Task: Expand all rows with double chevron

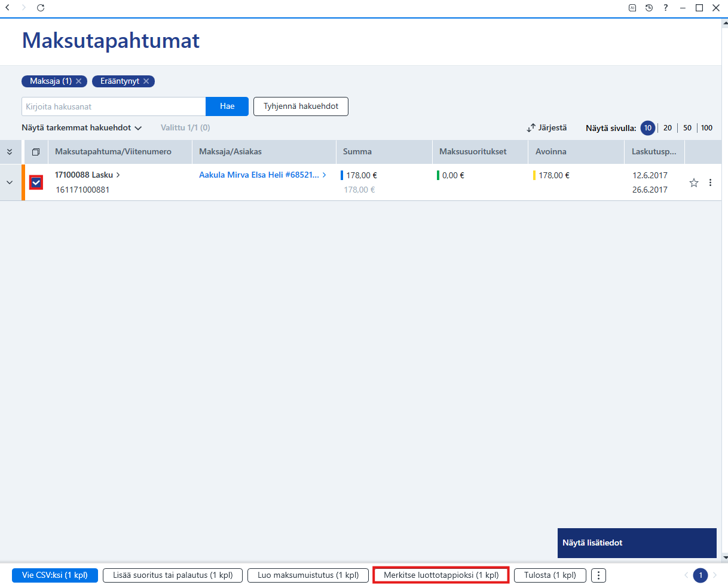Action: point(9,152)
